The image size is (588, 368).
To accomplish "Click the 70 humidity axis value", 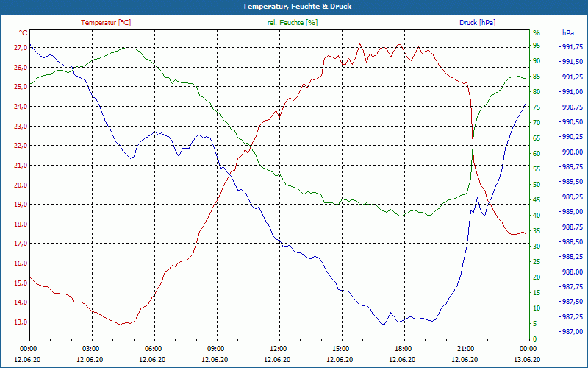I will pos(537,123).
